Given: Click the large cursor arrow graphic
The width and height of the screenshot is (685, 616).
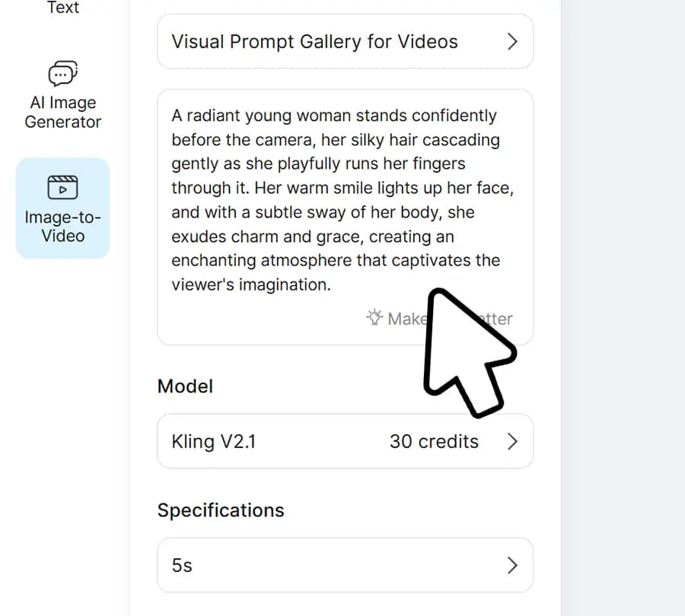Looking at the screenshot, I should coord(466,351).
